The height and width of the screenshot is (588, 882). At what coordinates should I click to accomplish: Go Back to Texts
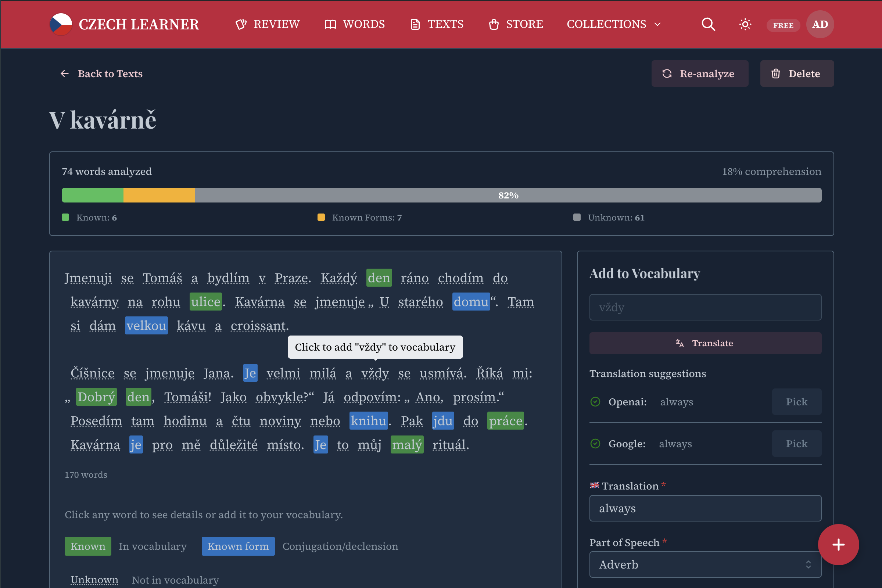[x=102, y=73]
